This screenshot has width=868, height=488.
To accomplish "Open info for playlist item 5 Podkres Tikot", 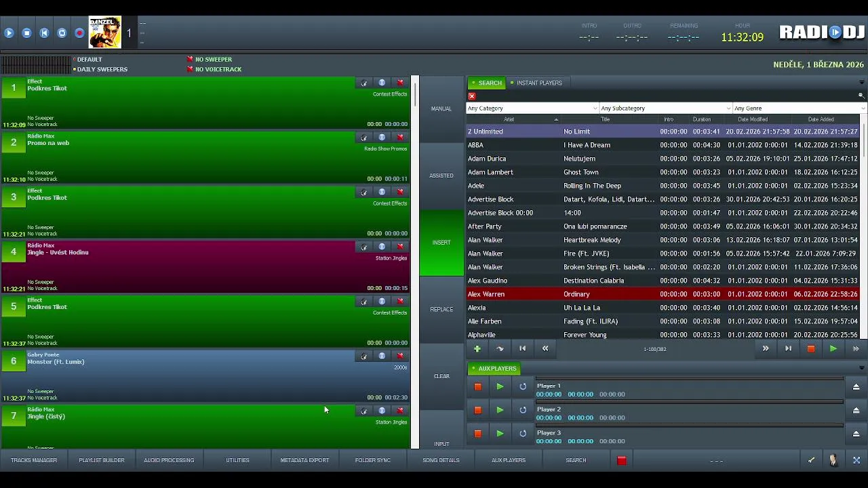I will click(382, 302).
